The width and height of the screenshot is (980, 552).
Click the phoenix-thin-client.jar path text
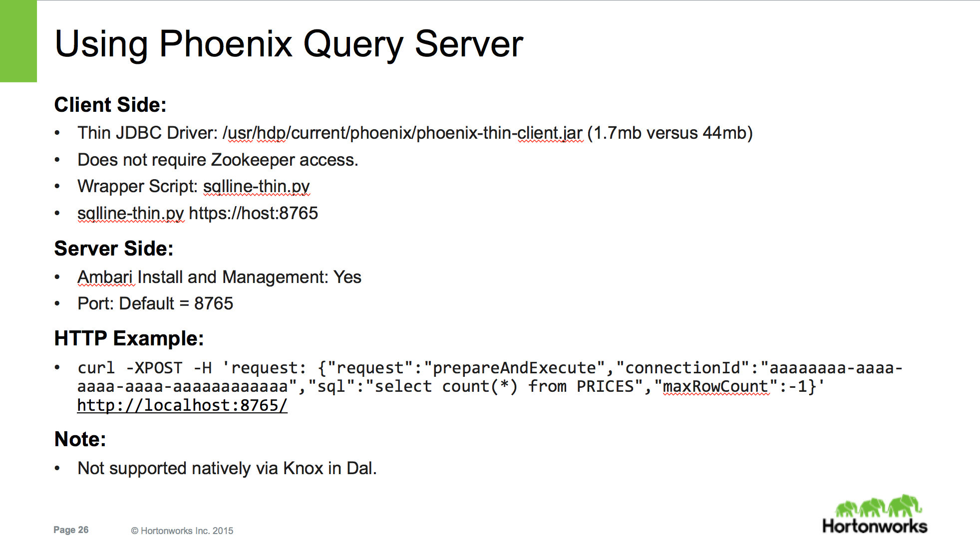(x=402, y=132)
